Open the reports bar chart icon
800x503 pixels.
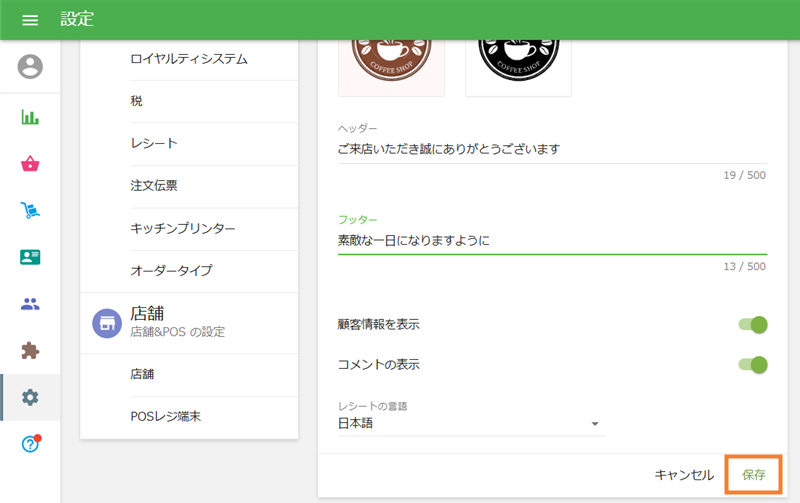pos(30,117)
